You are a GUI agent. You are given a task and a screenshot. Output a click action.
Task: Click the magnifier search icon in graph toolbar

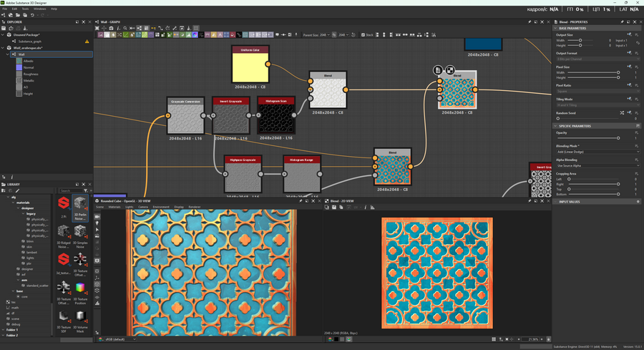coord(125,28)
